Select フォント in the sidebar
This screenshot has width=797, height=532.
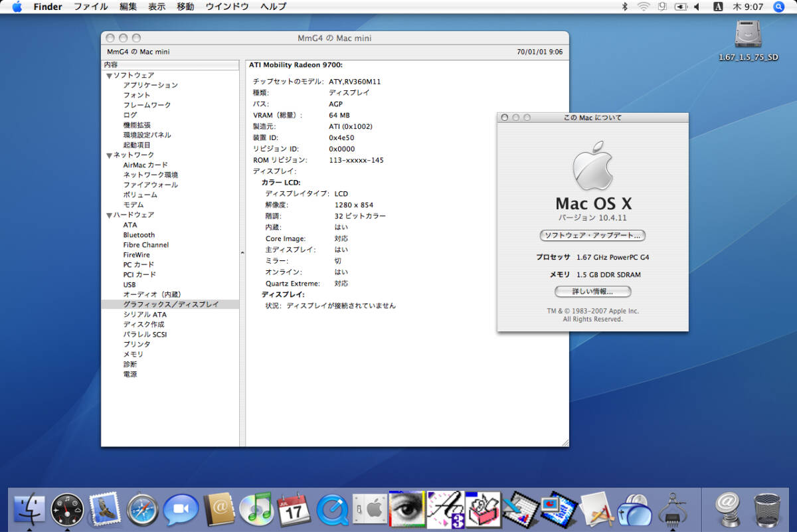(137, 95)
